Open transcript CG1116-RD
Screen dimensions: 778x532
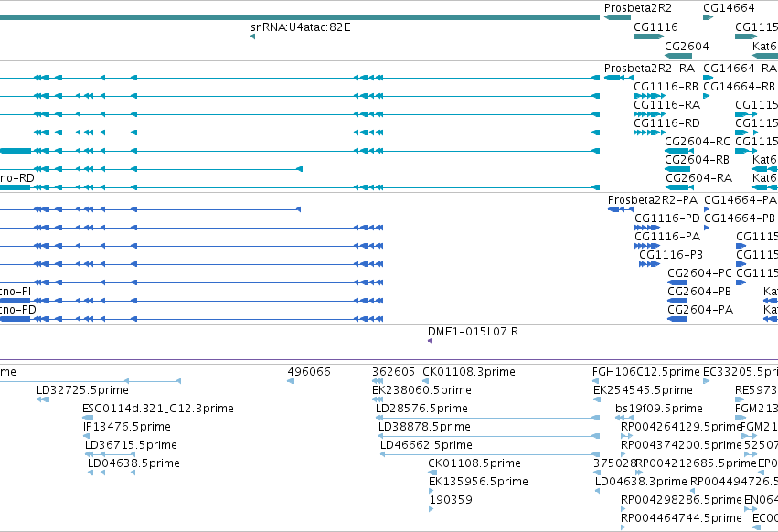click(x=666, y=122)
